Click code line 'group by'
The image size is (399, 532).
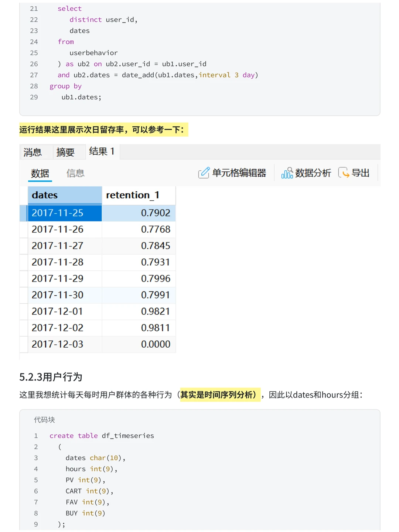[65, 86]
